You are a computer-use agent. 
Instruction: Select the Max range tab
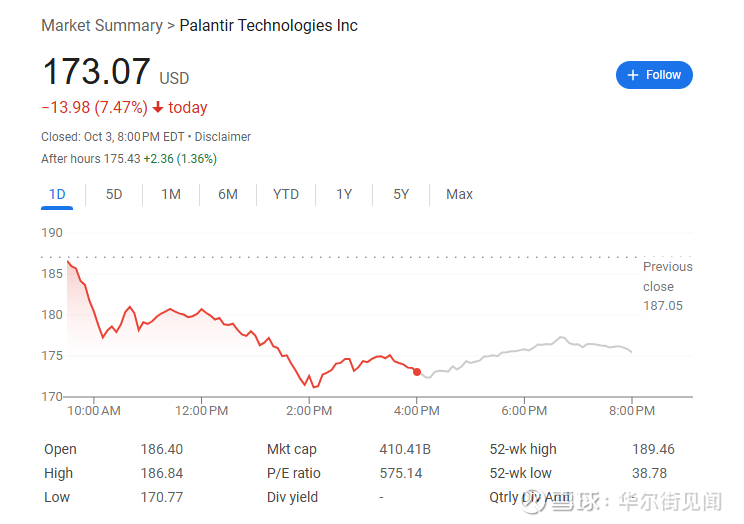[x=459, y=194]
